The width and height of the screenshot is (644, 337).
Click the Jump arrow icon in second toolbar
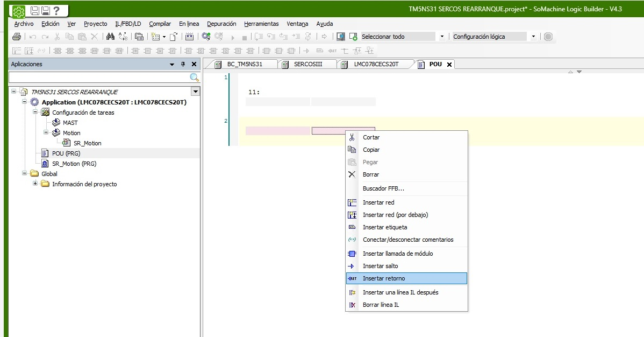pos(306,51)
